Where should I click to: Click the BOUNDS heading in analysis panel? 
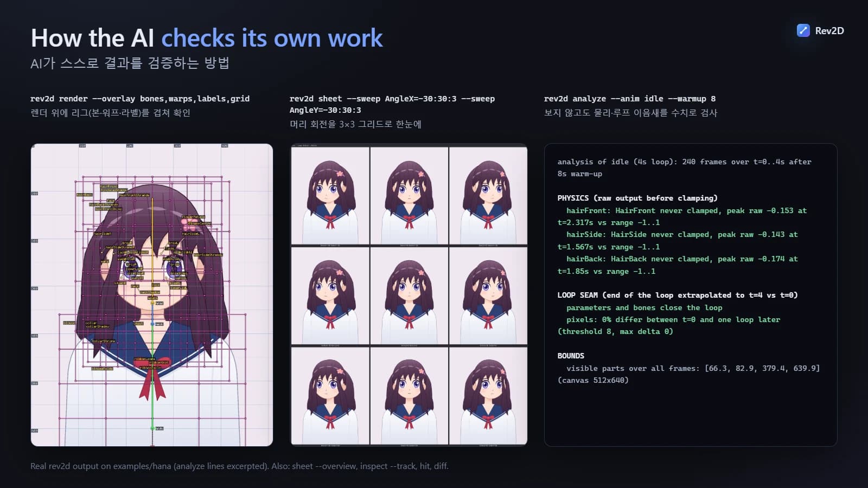point(571,356)
